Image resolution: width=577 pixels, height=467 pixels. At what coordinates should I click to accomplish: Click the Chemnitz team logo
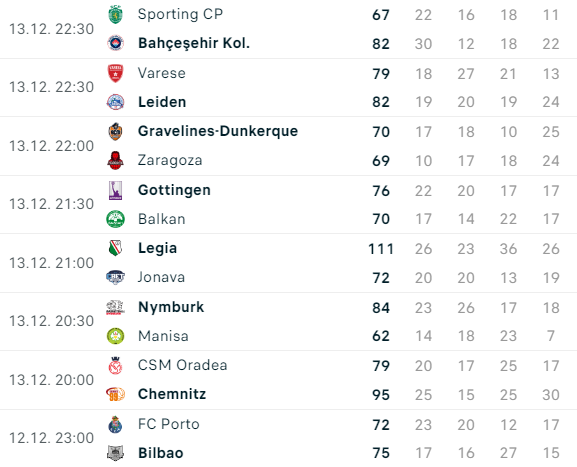[x=115, y=395]
